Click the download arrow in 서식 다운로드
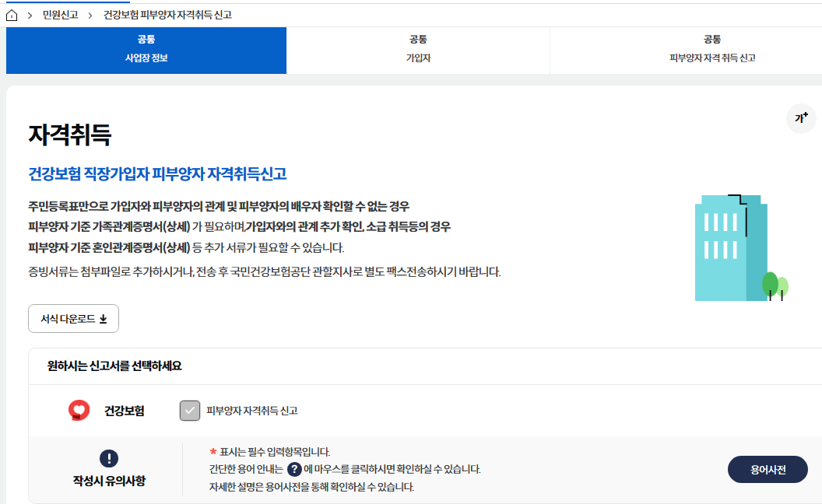 (104, 319)
